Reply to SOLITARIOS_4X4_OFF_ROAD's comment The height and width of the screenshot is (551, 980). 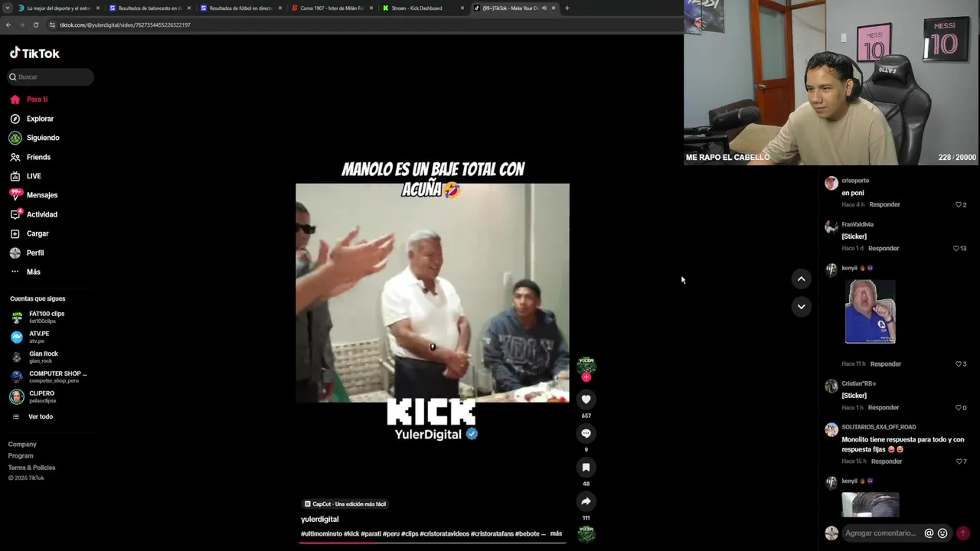pos(887,461)
